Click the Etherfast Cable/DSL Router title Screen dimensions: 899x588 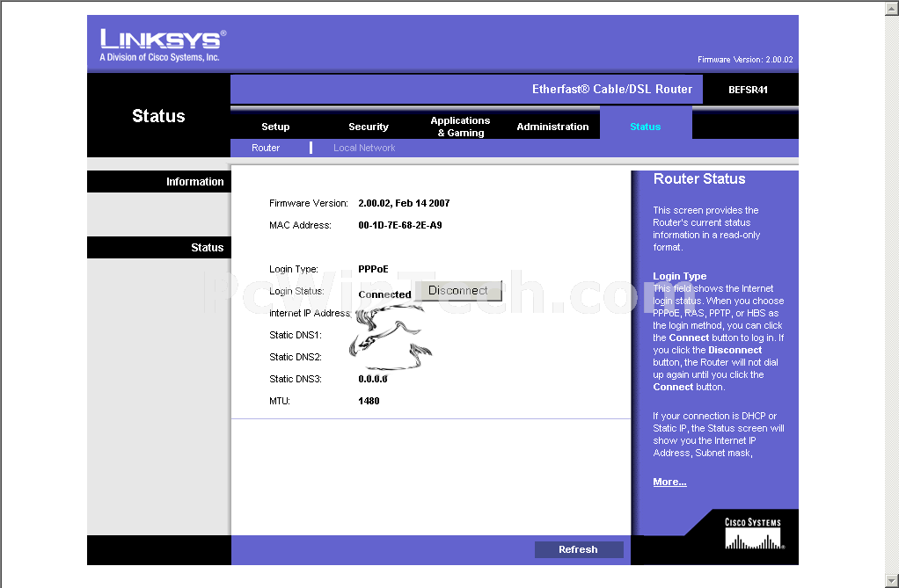tap(611, 90)
